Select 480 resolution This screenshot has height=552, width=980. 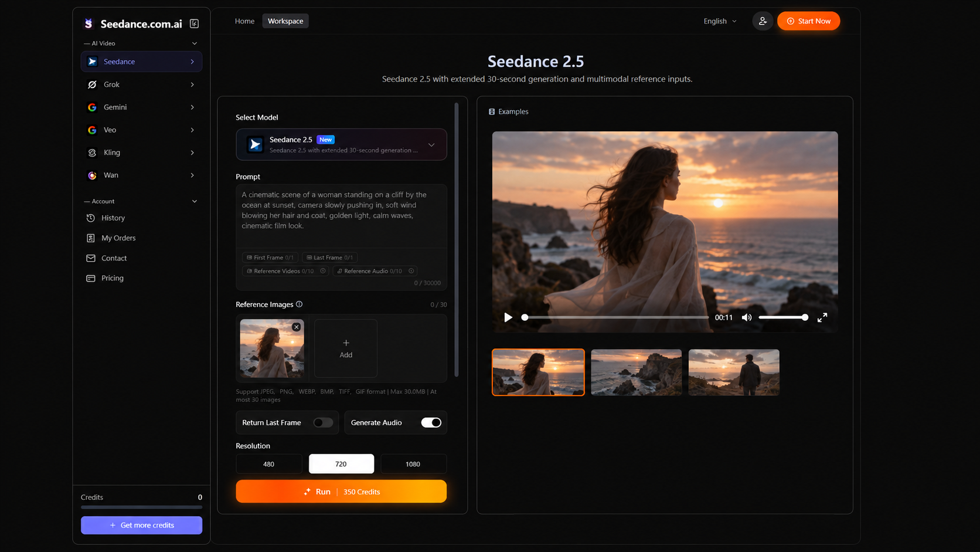(269, 464)
